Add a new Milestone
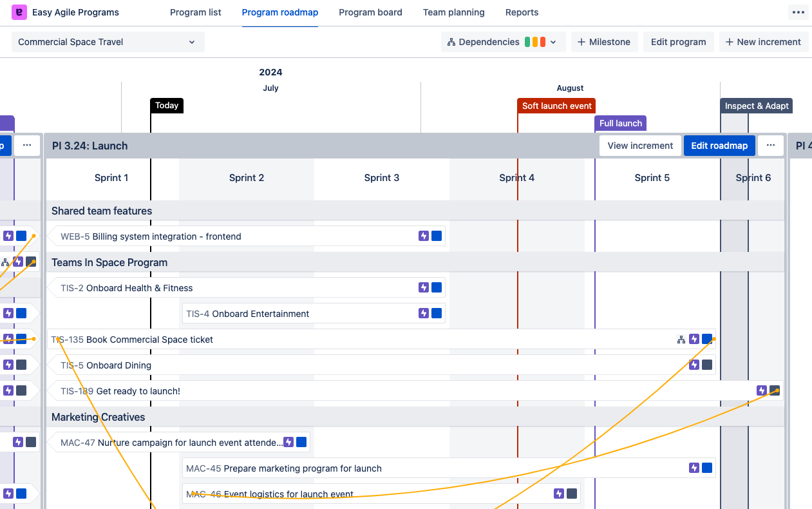 604,42
